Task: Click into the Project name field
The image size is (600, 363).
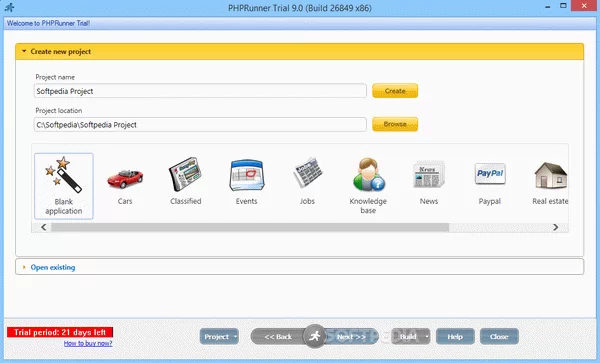Action: (200, 91)
